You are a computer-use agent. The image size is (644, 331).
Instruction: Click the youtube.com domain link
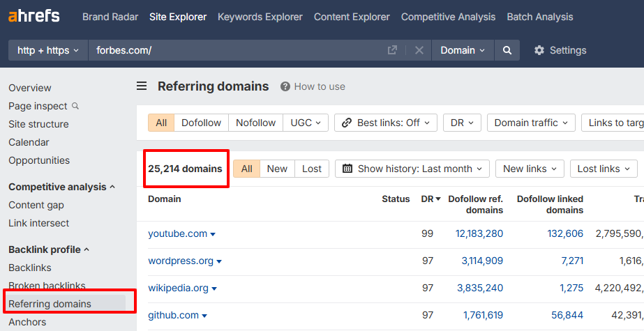(x=177, y=233)
